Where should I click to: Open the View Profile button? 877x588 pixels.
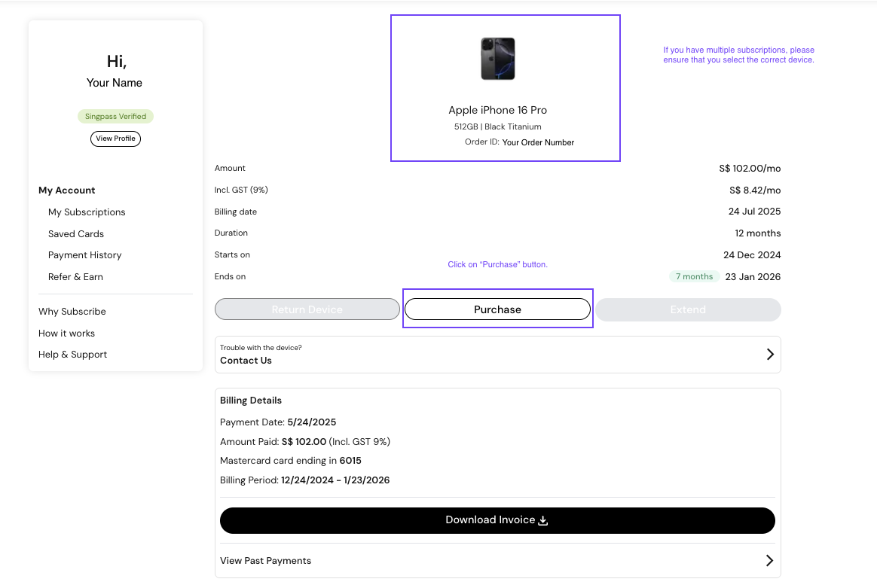point(116,139)
